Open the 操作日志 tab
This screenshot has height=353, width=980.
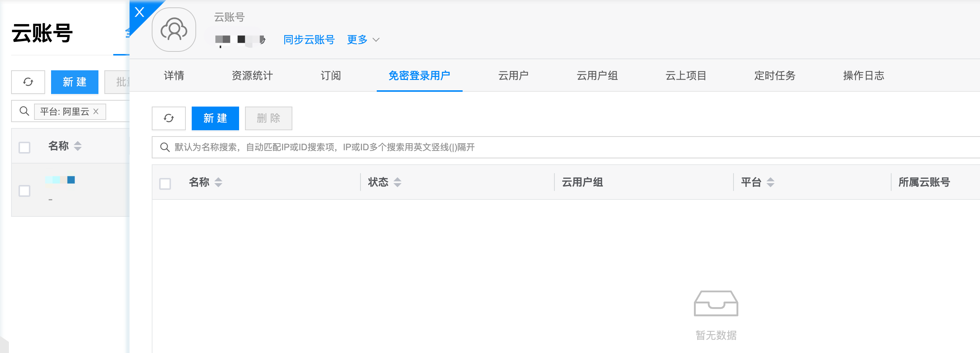click(863, 76)
